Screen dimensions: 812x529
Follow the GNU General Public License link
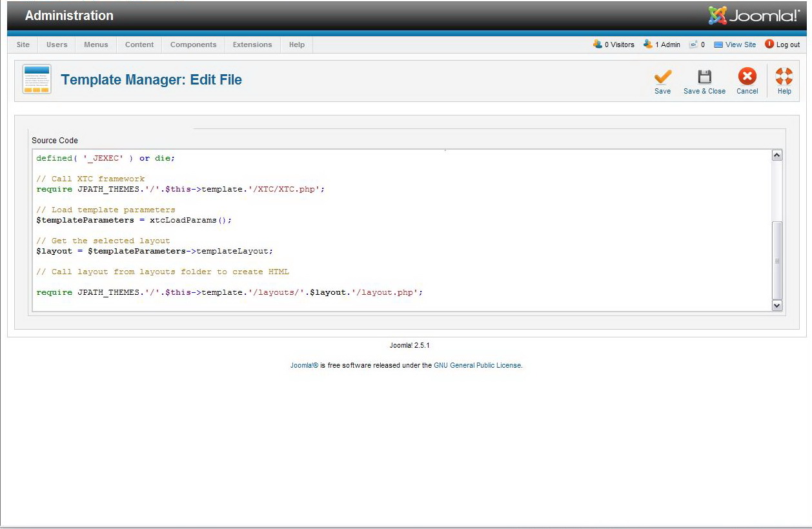(x=477, y=365)
